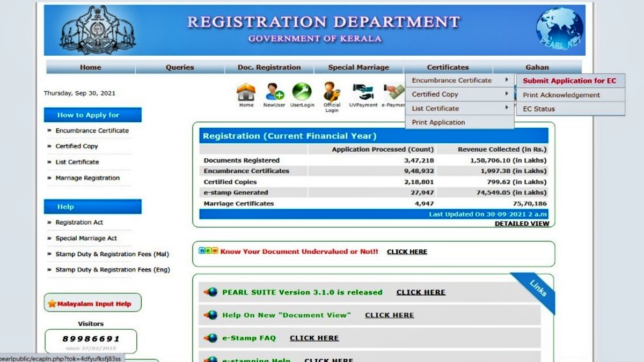Screen dimensions: 644x362
Task: Open the DETAILED VIEW statistics link
Action: pyautogui.click(x=522, y=223)
